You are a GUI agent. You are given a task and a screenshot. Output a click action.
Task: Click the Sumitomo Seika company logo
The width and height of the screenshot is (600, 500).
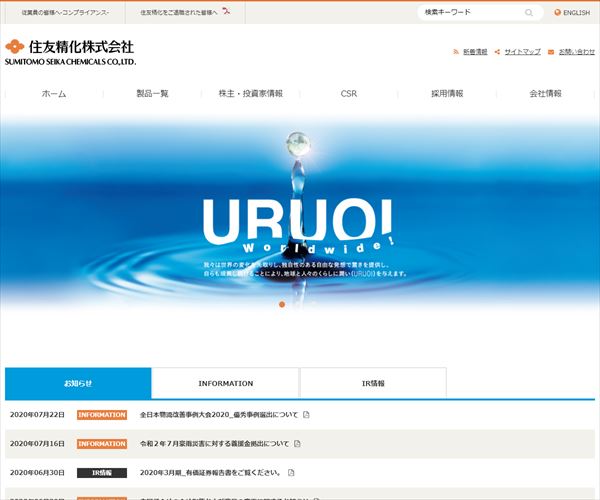tap(69, 52)
